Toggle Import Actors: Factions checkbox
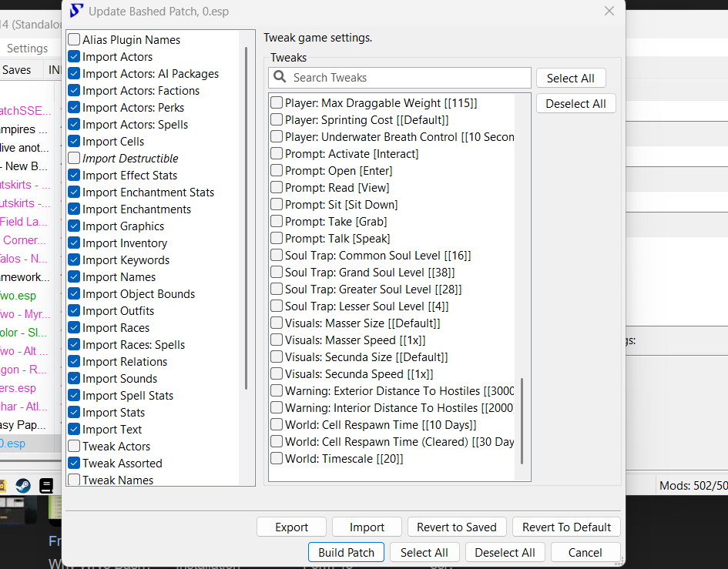The height and width of the screenshot is (569, 728). pos(74,91)
